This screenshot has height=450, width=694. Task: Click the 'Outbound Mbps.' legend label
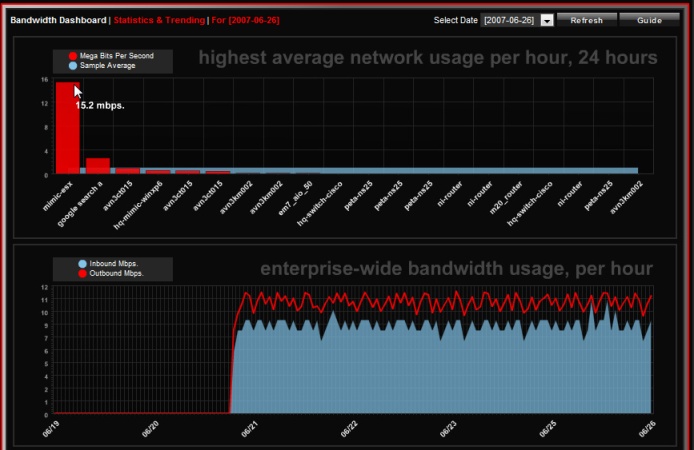coord(116,273)
